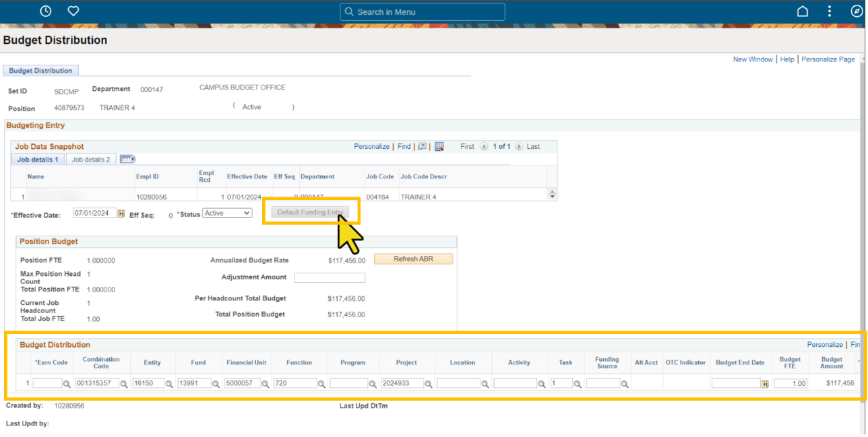Viewport: 868px width, 437px height.
Task: Click the Job Data Snapshot row scrollbar arrows
Action: point(553,195)
